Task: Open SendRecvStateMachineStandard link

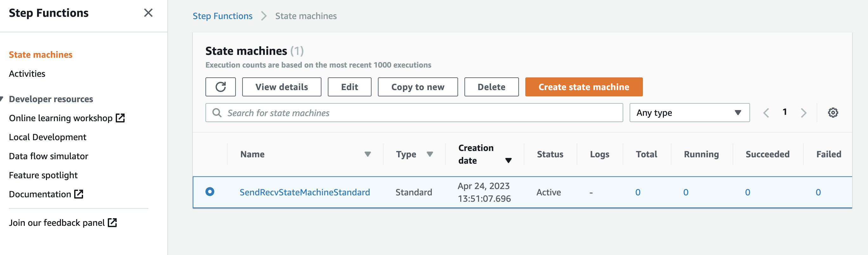Action: point(305,192)
